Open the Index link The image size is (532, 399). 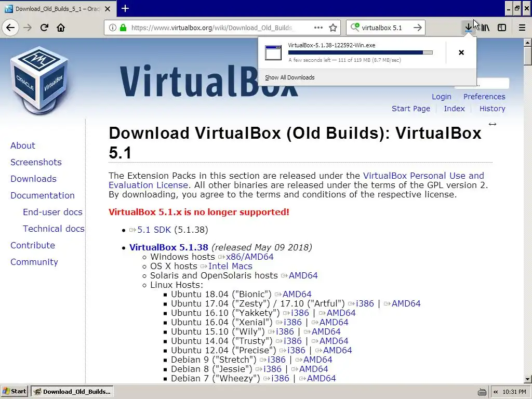(x=454, y=109)
